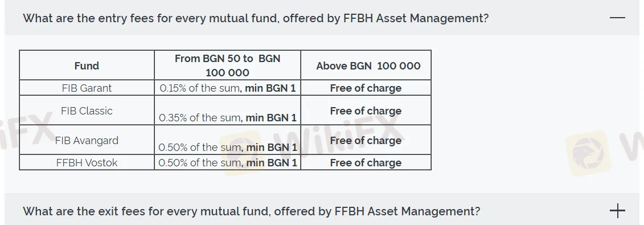
Task: Select the Fund column header
Action: point(87,66)
